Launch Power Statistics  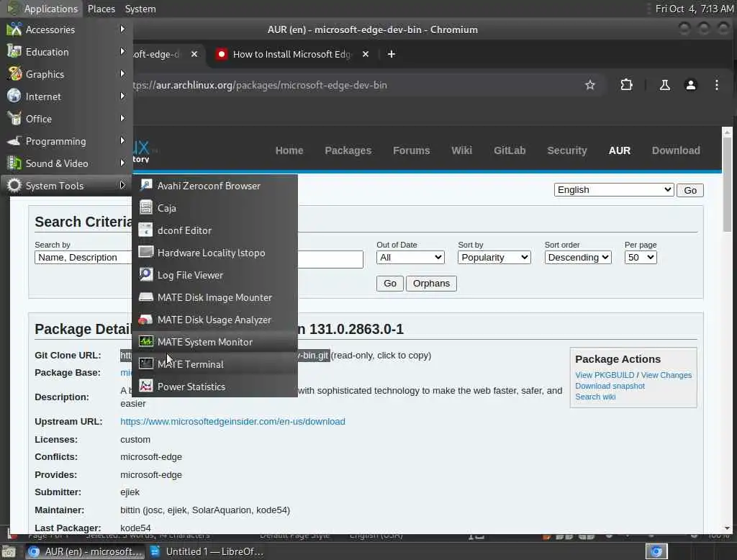pyautogui.click(x=214, y=387)
